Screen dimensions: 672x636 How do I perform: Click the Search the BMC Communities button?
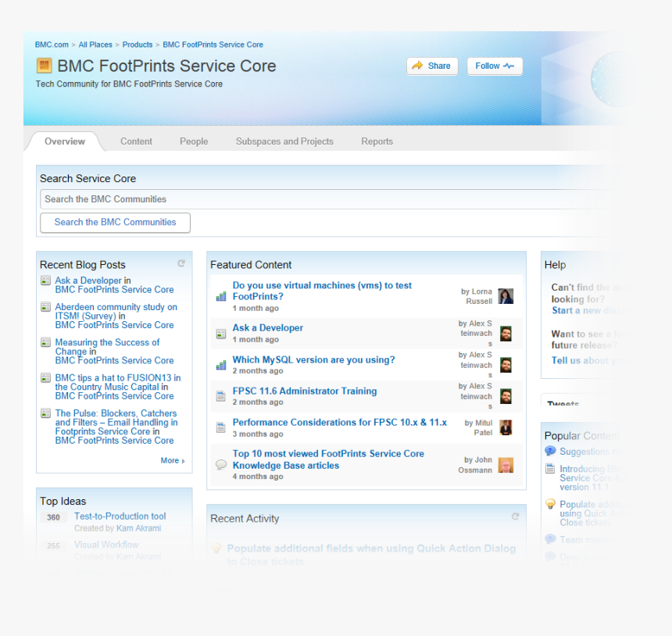pos(115,223)
